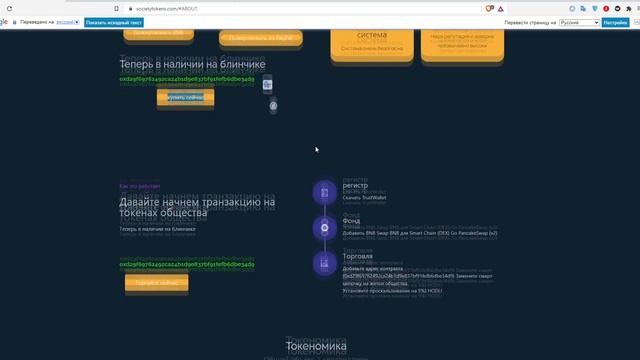View site info via the padlock icon

130,9
